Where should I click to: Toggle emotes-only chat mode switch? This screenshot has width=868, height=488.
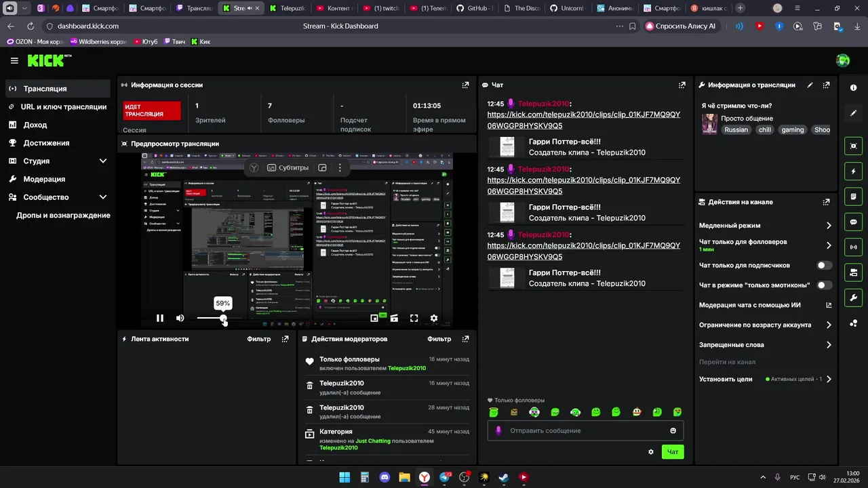tap(824, 285)
